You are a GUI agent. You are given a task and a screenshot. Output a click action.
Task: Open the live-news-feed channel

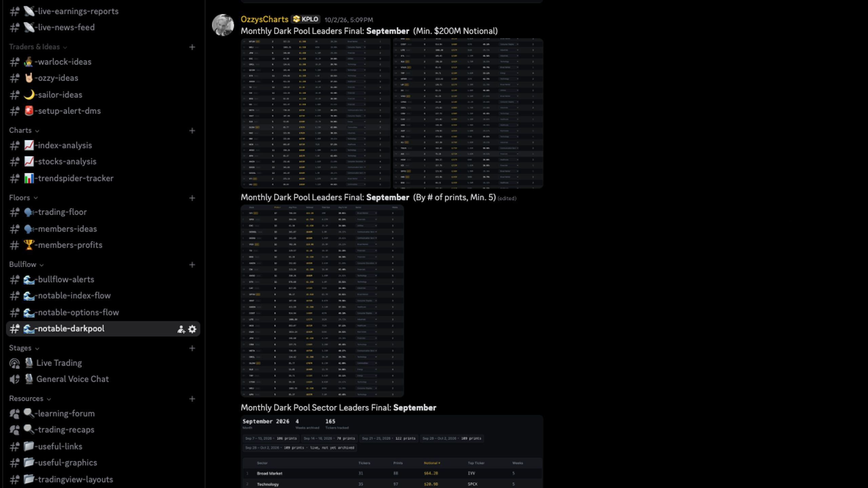[103, 27]
